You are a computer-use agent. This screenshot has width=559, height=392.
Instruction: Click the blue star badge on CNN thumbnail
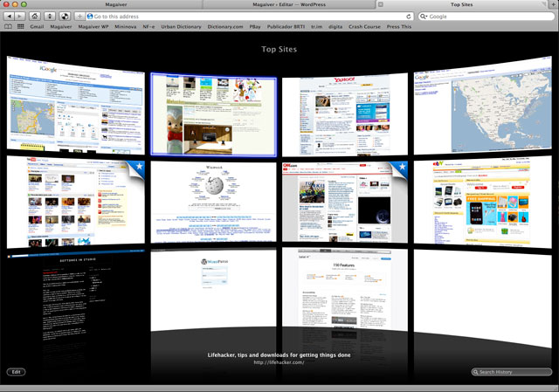pyautogui.click(x=402, y=167)
